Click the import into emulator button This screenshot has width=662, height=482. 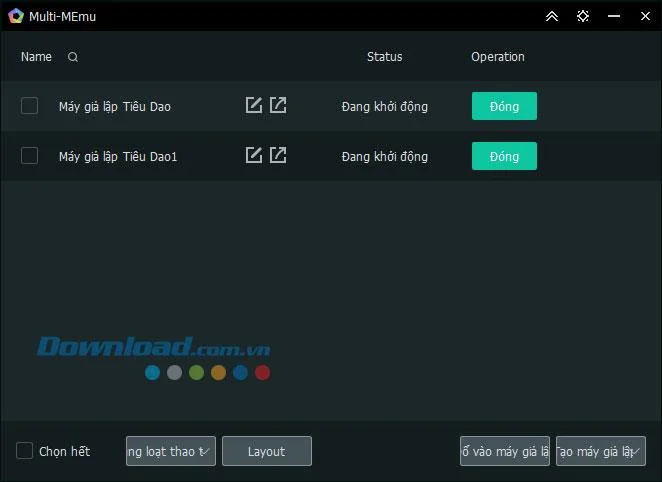pos(505,451)
